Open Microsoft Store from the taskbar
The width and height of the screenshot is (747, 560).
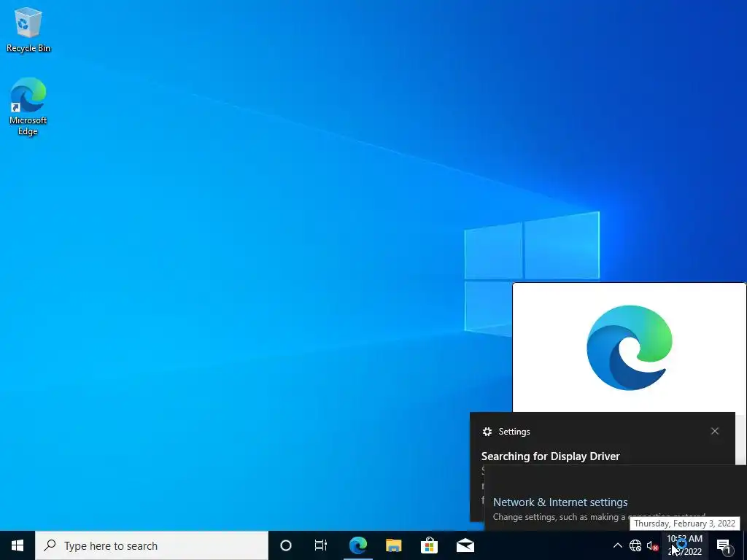(x=429, y=545)
